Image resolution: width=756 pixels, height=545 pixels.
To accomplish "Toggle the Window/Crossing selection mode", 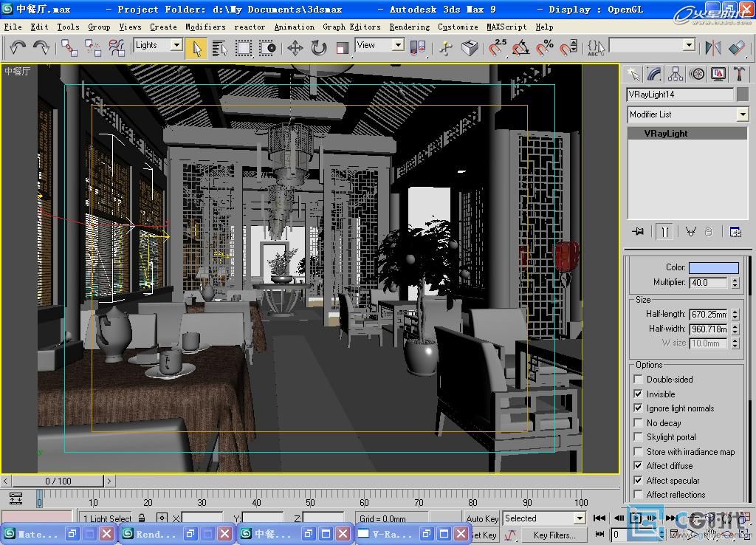I will (267, 48).
